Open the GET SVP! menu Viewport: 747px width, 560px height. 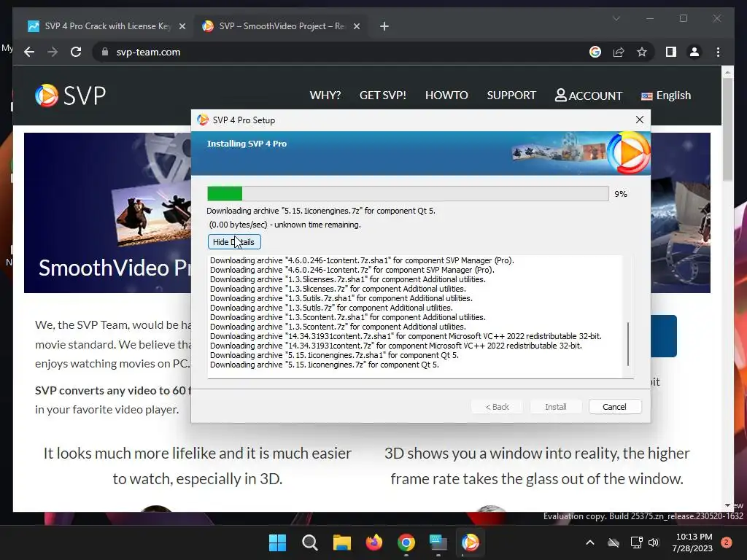point(383,96)
